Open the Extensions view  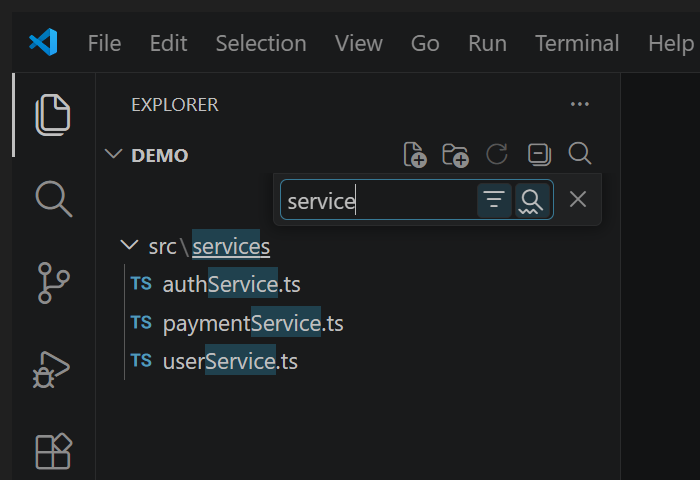click(x=54, y=451)
